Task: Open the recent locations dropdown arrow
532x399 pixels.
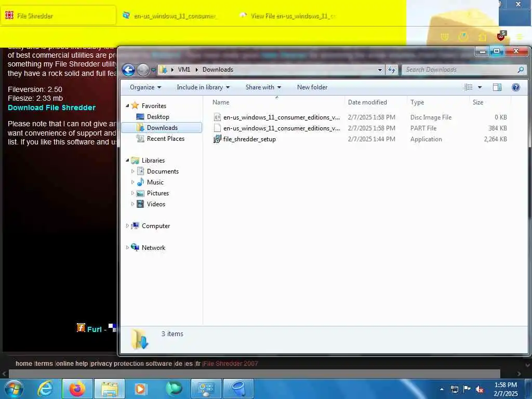Action: click(153, 70)
